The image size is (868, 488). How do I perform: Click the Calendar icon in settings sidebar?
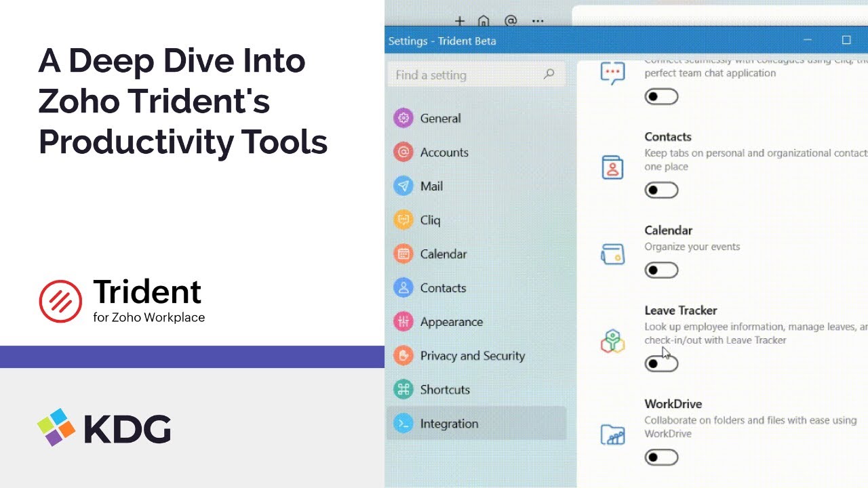tap(403, 253)
